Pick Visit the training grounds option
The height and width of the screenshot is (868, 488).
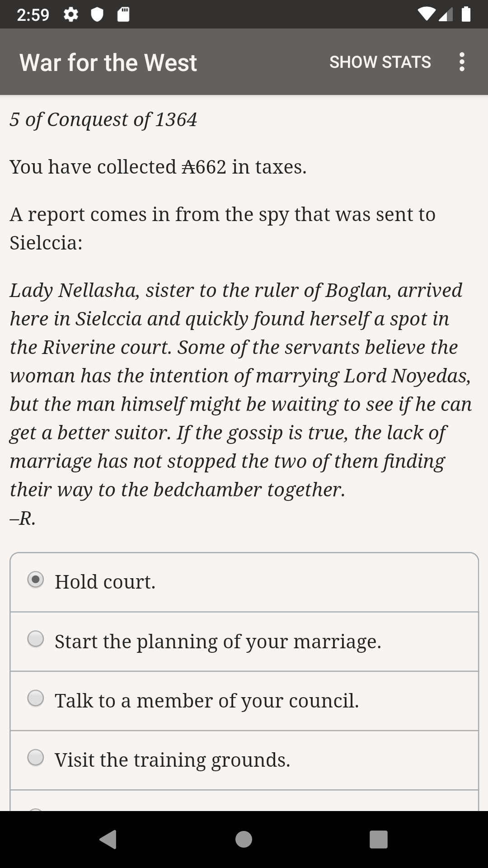36,758
